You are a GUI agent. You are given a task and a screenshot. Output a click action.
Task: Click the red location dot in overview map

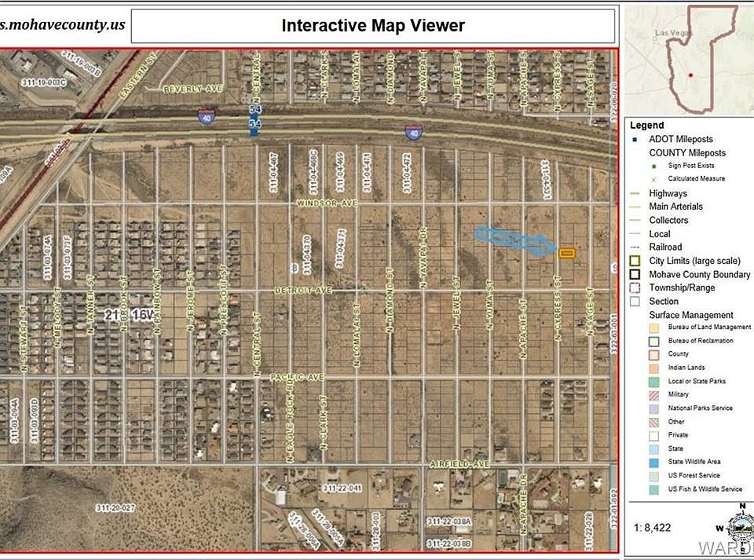pos(690,75)
